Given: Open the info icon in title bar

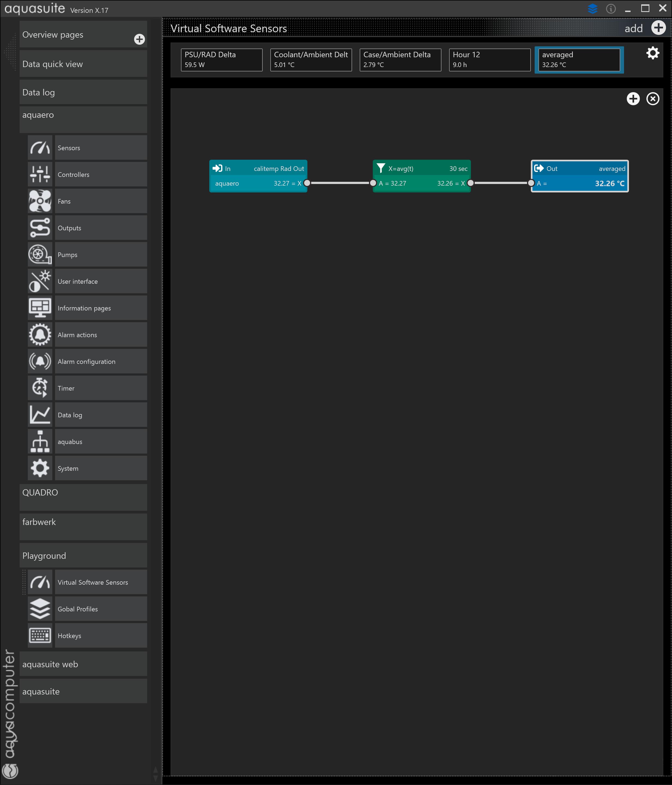Looking at the screenshot, I should (611, 8).
